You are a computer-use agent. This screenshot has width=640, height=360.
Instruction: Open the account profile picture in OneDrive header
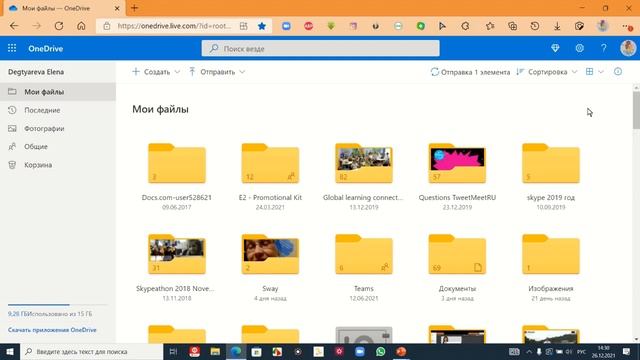pos(628,48)
